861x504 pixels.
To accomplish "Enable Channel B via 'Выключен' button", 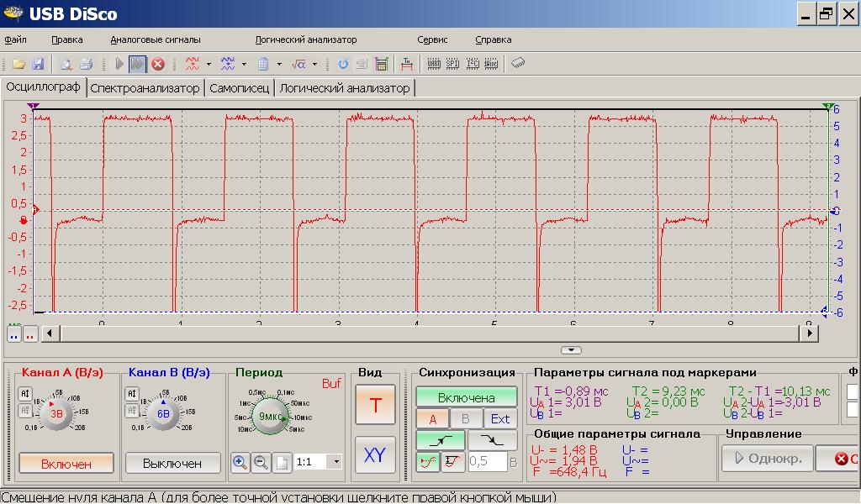I will [172, 463].
